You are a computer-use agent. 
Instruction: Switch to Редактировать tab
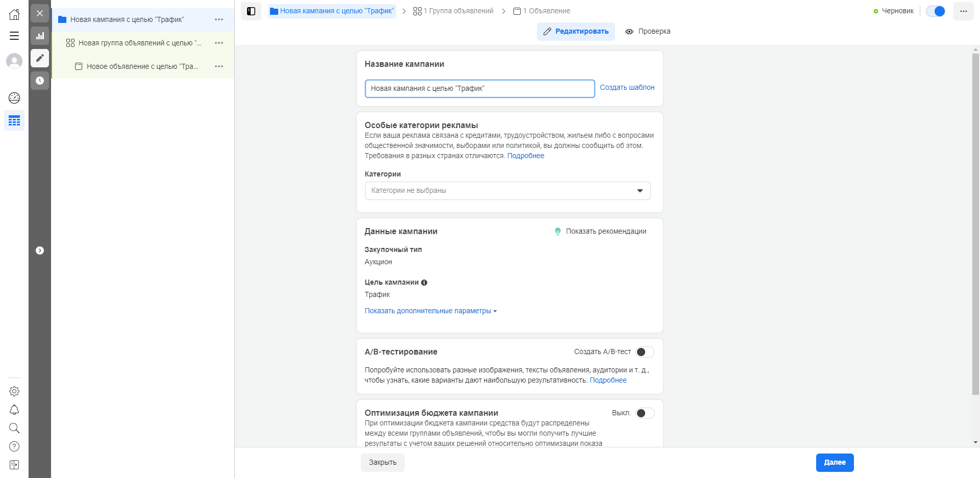click(576, 32)
